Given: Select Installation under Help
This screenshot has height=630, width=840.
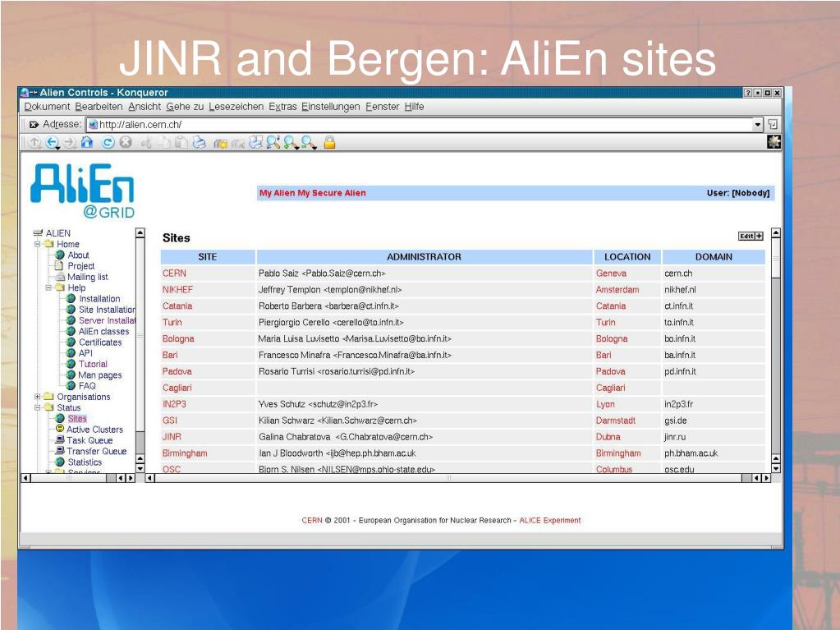Looking at the screenshot, I should (99, 298).
